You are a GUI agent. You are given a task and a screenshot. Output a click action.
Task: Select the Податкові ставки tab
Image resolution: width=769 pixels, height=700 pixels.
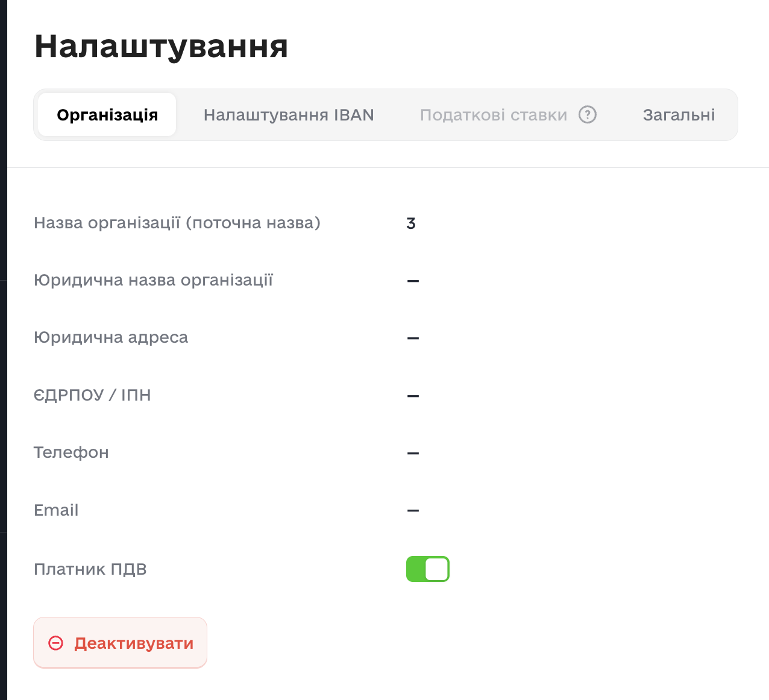point(493,114)
